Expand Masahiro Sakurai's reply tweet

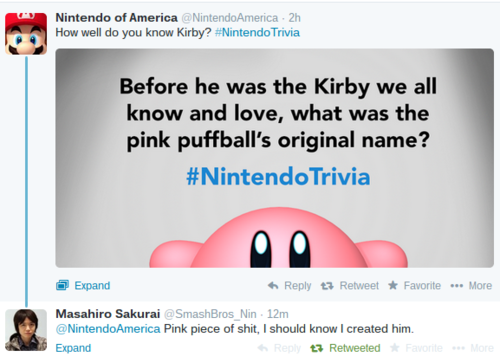click(73, 348)
